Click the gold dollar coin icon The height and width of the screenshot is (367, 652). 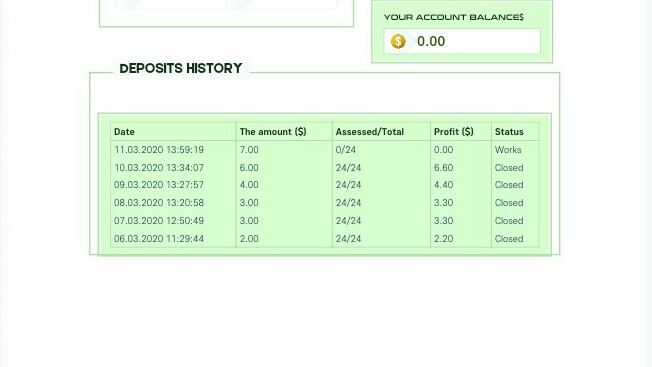tap(398, 41)
